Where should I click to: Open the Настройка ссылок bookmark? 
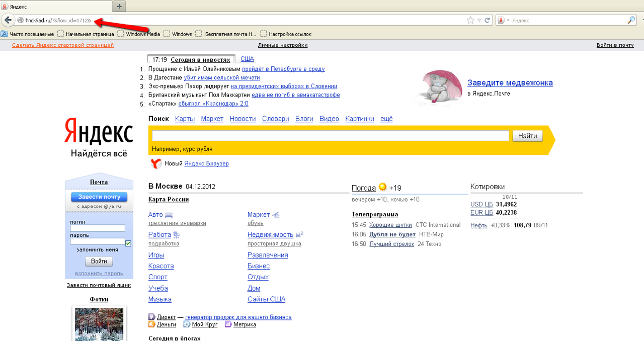coord(286,34)
